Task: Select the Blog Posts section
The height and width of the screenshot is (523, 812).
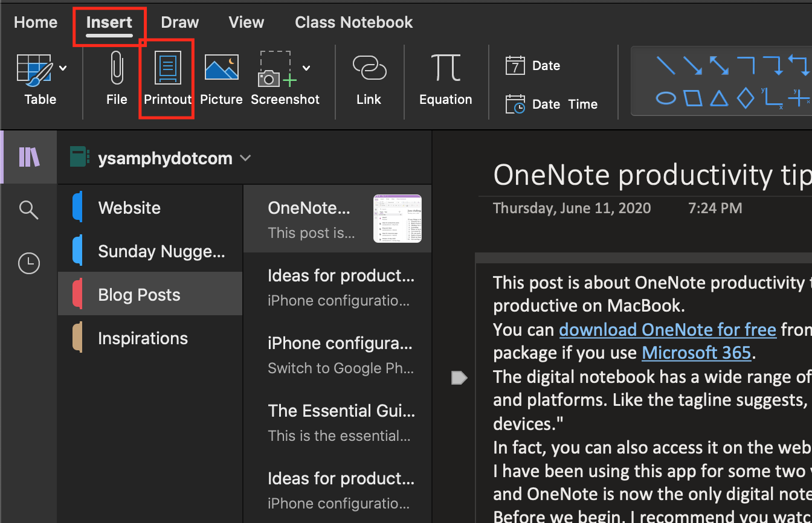Action: click(x=150, y=295)
